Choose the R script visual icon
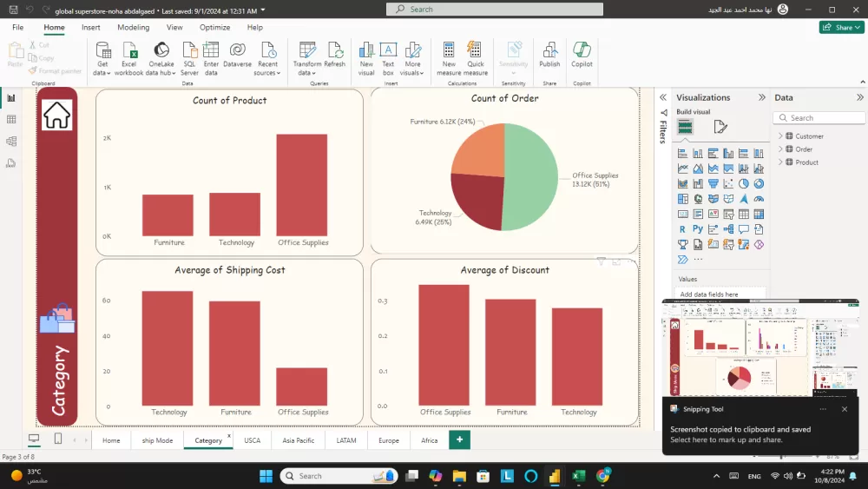Image resolution: width=868 pixels, height=489 pixels. pos(683,229)
